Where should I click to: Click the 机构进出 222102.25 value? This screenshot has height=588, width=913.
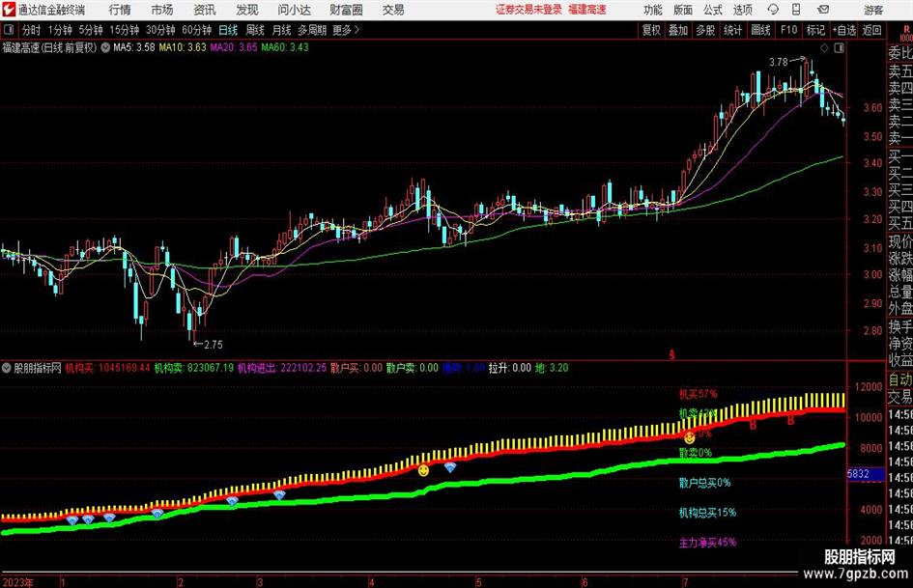282,368
